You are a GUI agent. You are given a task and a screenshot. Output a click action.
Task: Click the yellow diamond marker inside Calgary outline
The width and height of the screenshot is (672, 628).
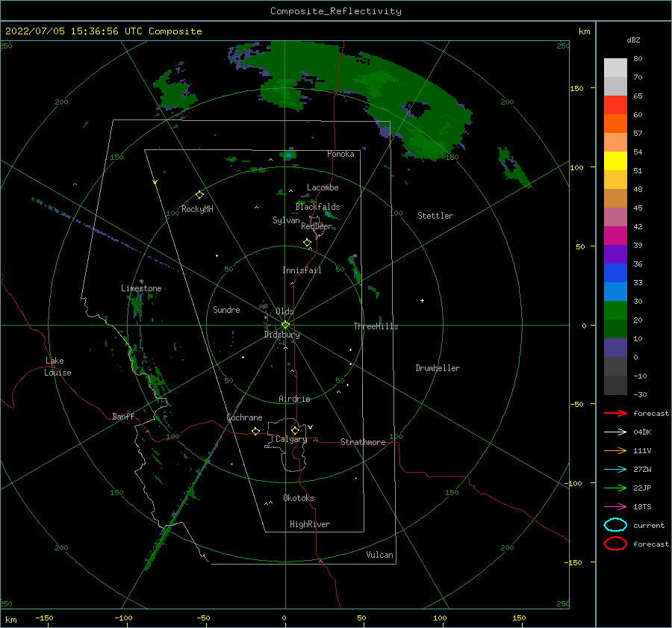pos(295,430)
